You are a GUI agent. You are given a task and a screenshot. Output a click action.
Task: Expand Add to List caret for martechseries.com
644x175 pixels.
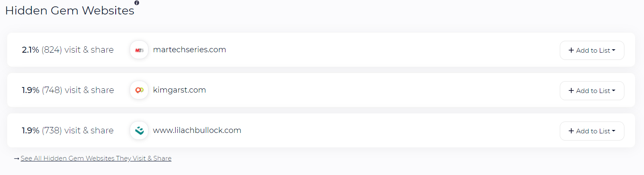[614, 51]
